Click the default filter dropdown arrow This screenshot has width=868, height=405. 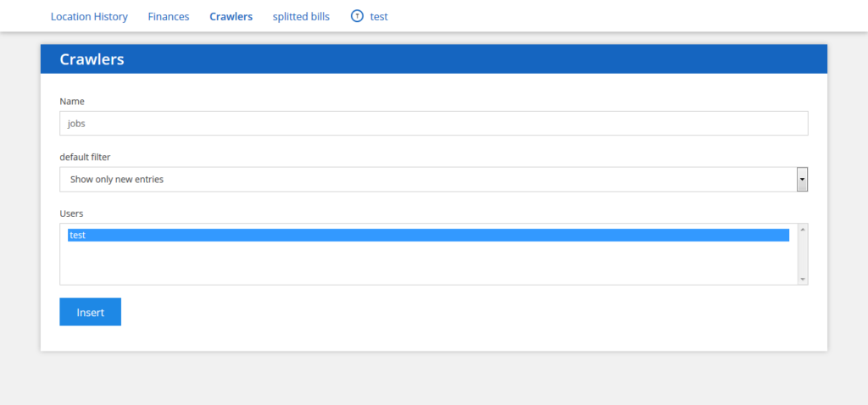tap(802, 180)
